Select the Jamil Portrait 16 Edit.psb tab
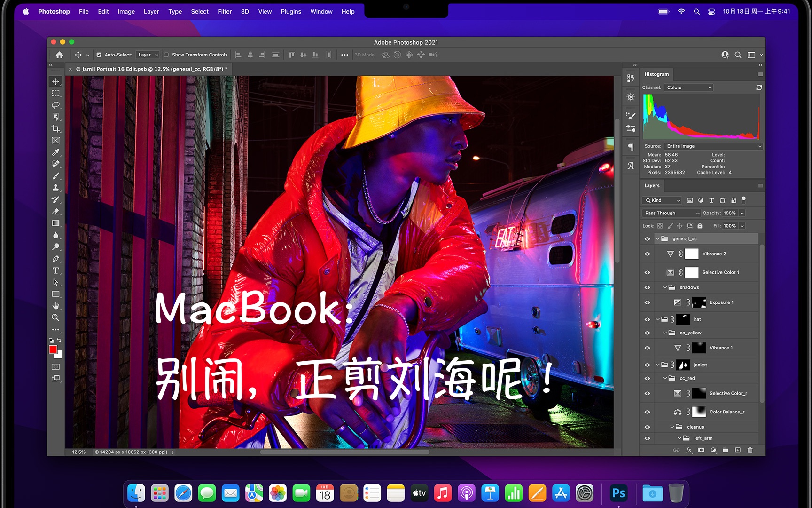Image resolution: width=812 pixels, height=508 pixels. (151, 69)
